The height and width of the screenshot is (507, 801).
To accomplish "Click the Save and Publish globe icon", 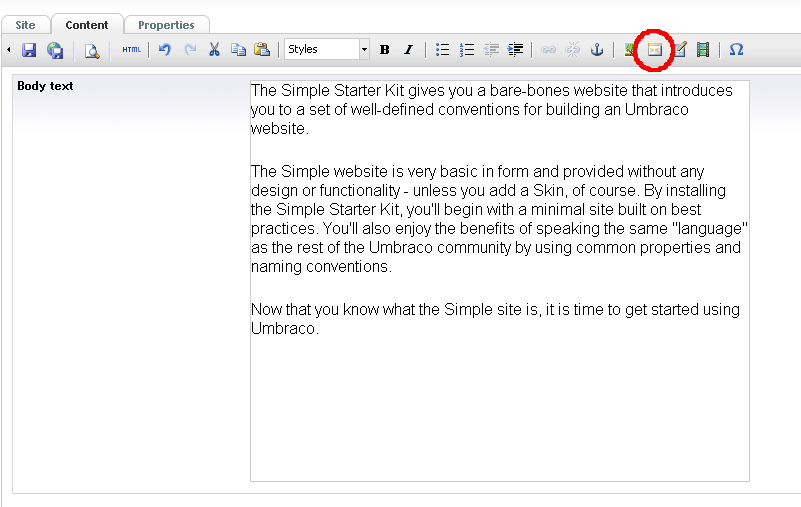I will coord(55,50).
